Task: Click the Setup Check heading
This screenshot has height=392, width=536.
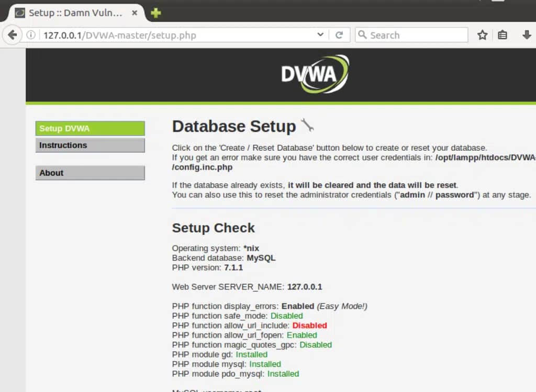Action: coord(213,228)
